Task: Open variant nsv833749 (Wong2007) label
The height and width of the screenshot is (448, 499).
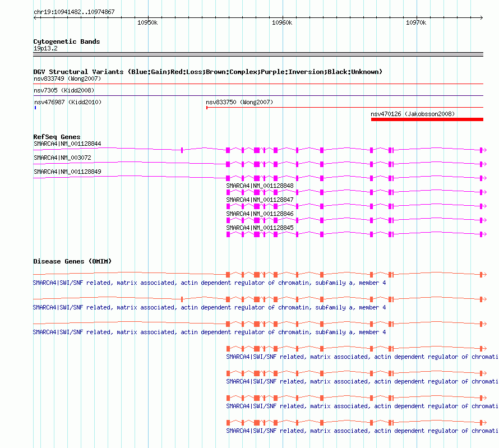Action: (x=67, y=78)
